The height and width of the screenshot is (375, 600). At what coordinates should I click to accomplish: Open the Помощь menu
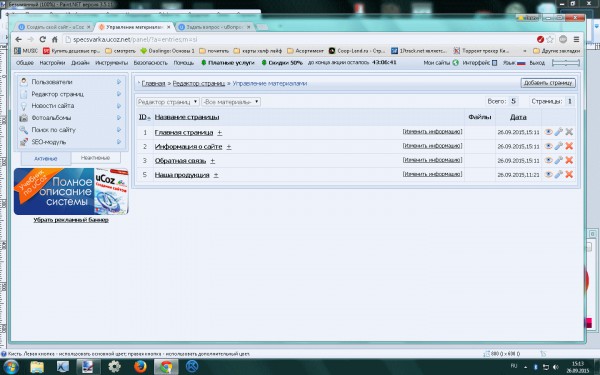point(184,62)
